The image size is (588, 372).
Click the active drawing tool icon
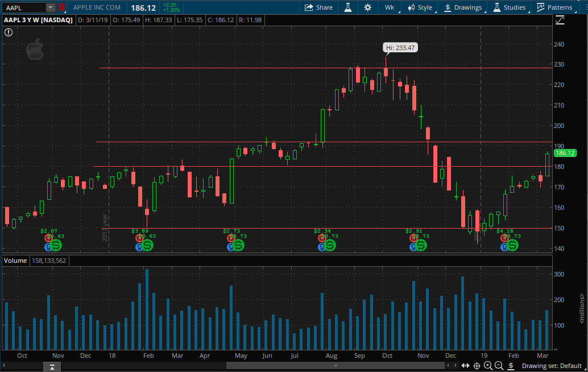point(511,366)
